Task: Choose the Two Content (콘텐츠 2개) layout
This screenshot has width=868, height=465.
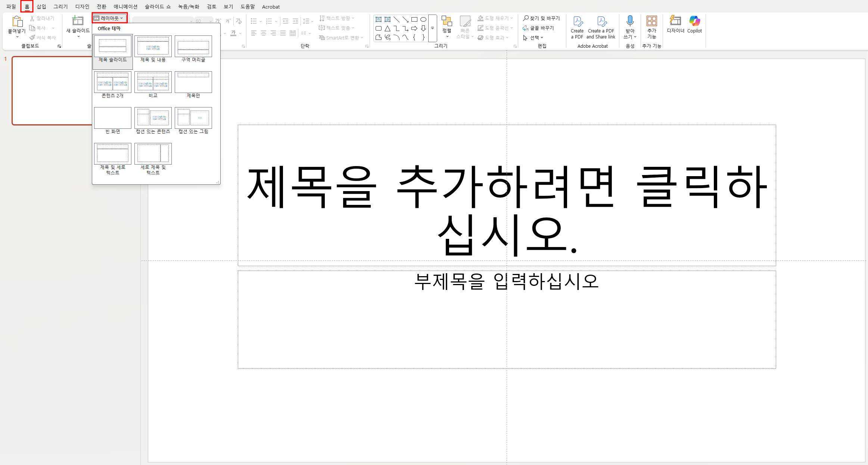Action: (x=112, y=82)
